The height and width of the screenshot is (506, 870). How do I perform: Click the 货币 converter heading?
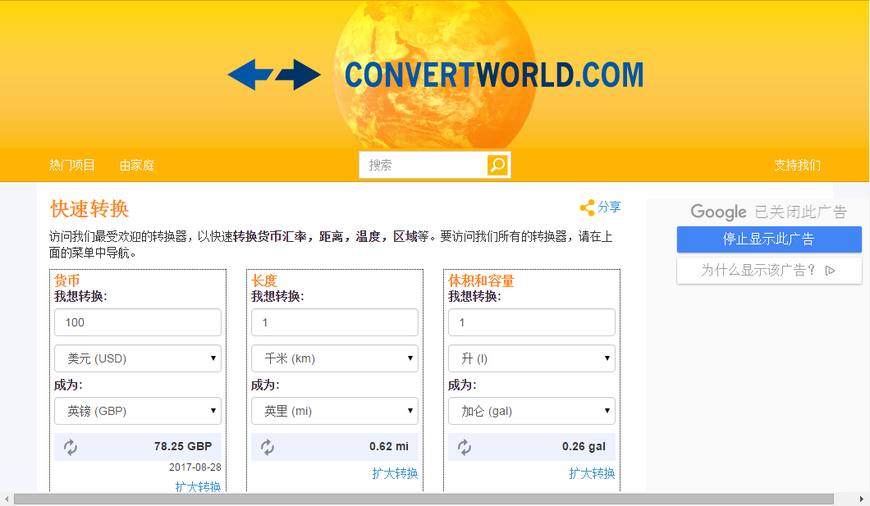click(x=67, y=280)
